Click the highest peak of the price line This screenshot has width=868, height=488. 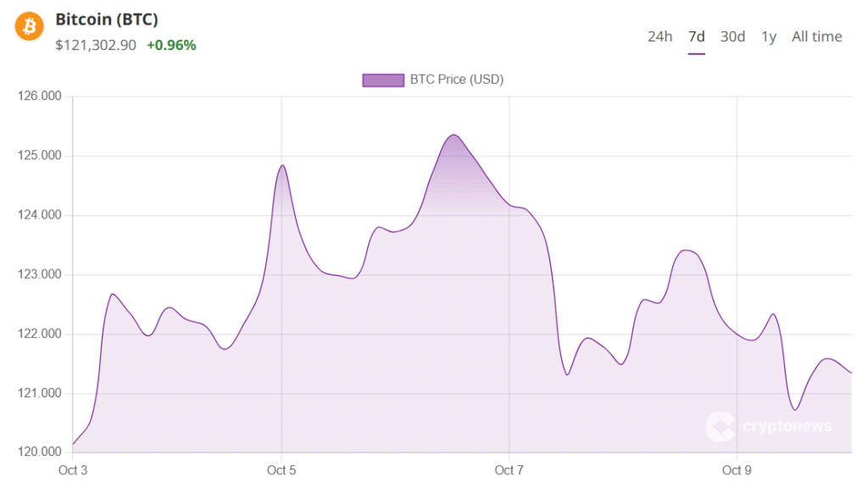(454, 135)
